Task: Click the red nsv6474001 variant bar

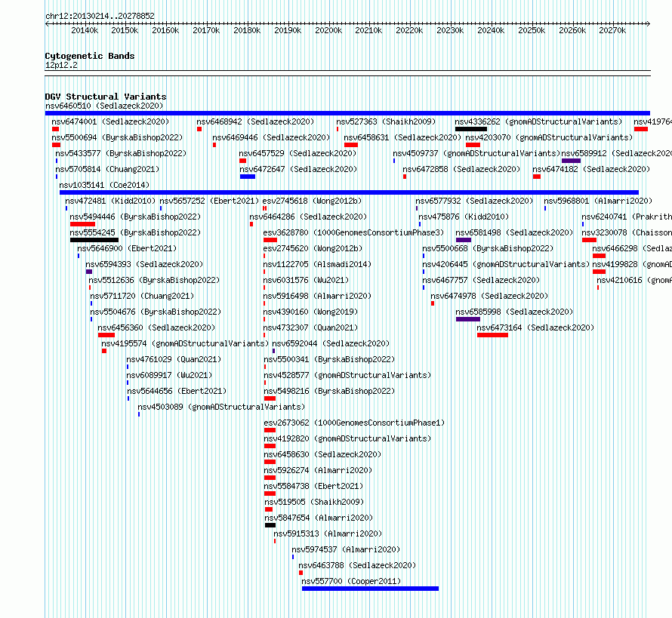Action: 55,129
